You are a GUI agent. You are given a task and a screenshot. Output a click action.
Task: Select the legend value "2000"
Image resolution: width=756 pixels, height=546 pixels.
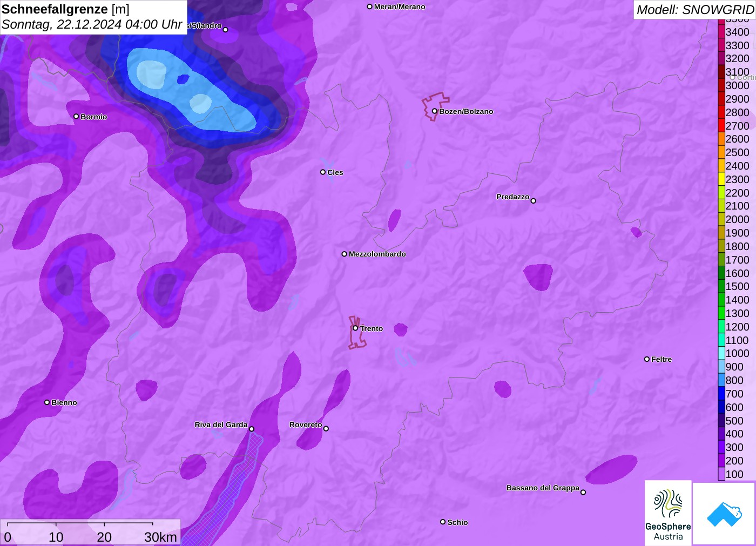tap(738, 219)
